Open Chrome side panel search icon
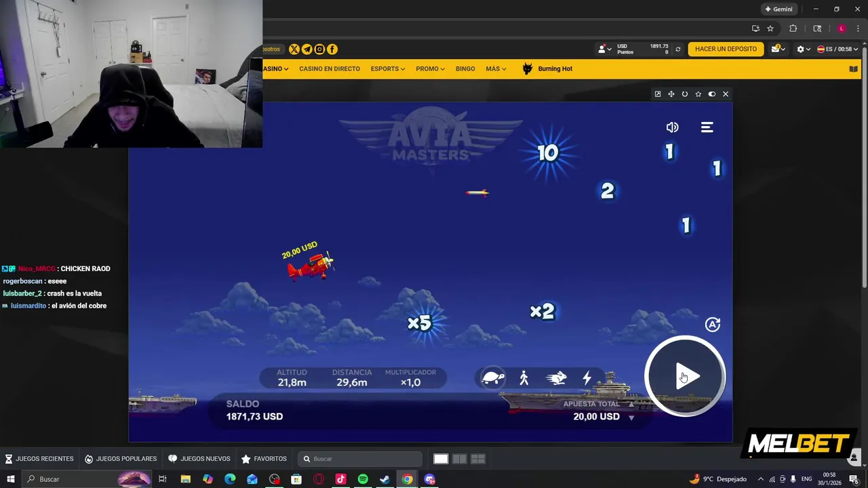The image size is (868, 488). pyautogui.click(x=817, y=28)
